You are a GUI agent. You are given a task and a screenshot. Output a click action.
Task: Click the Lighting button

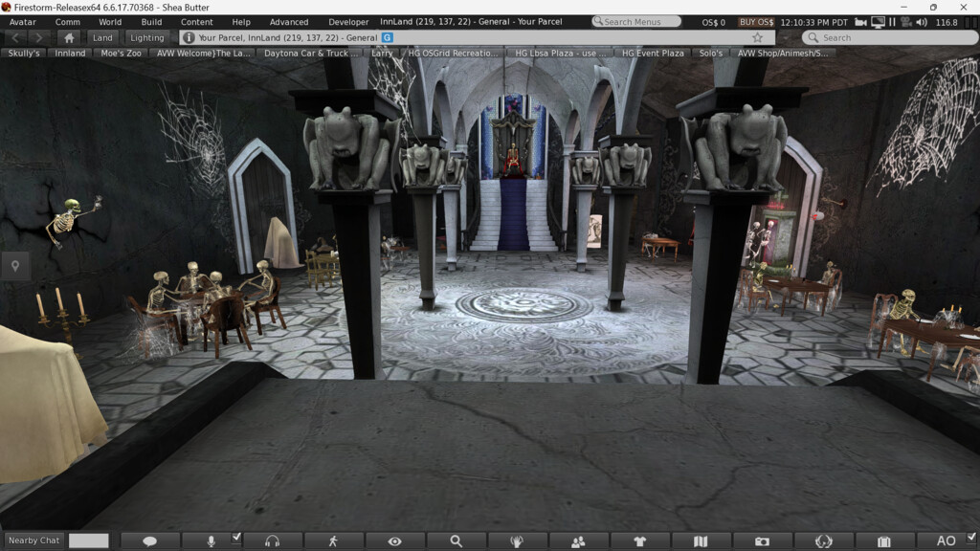(146, 38)
